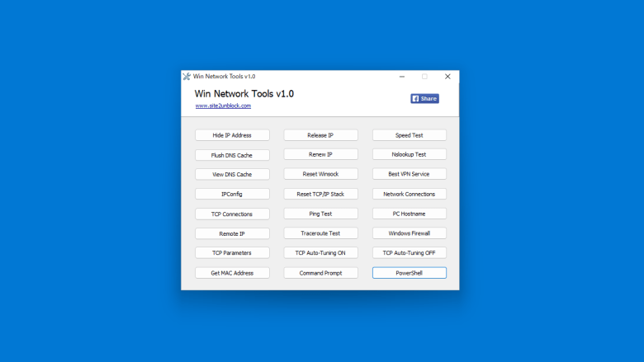Click Renew IP

click(x=321, y=154)
